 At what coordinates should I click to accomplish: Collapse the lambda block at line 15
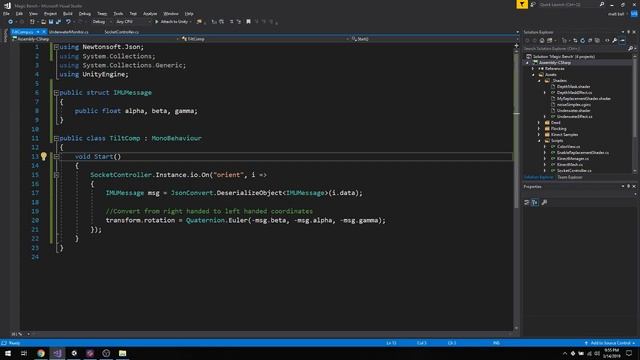(56, 175)
